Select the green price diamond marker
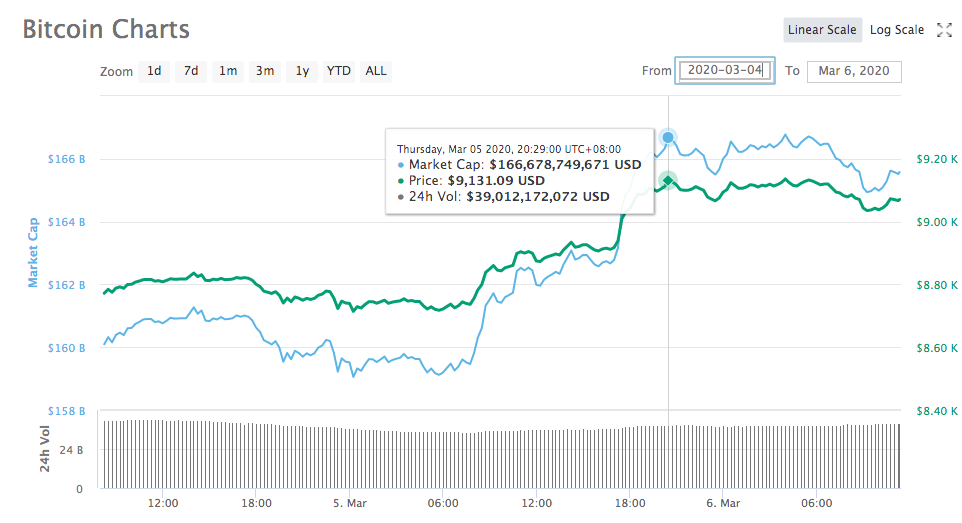The image size is (962, 523). click(668, 180)
